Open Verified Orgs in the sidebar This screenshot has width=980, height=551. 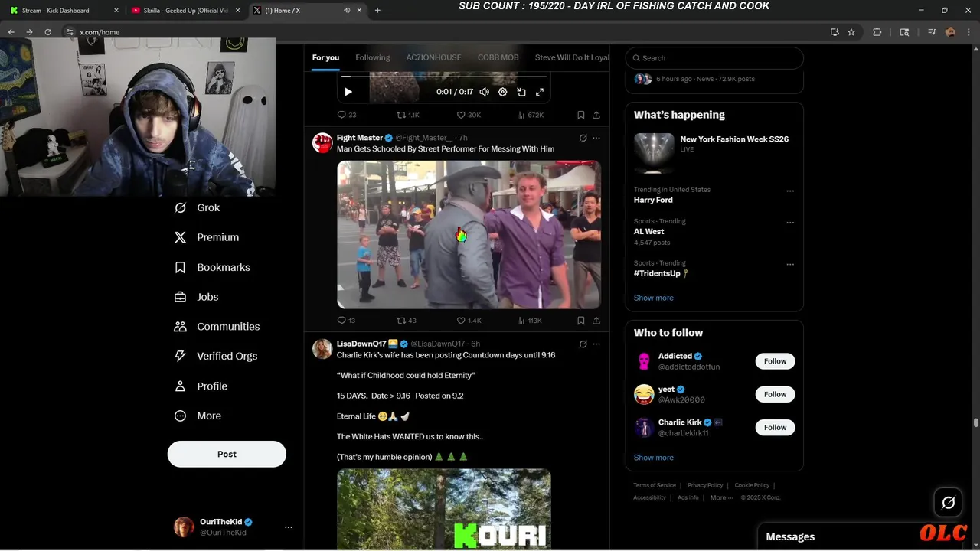tap(215, 356)
